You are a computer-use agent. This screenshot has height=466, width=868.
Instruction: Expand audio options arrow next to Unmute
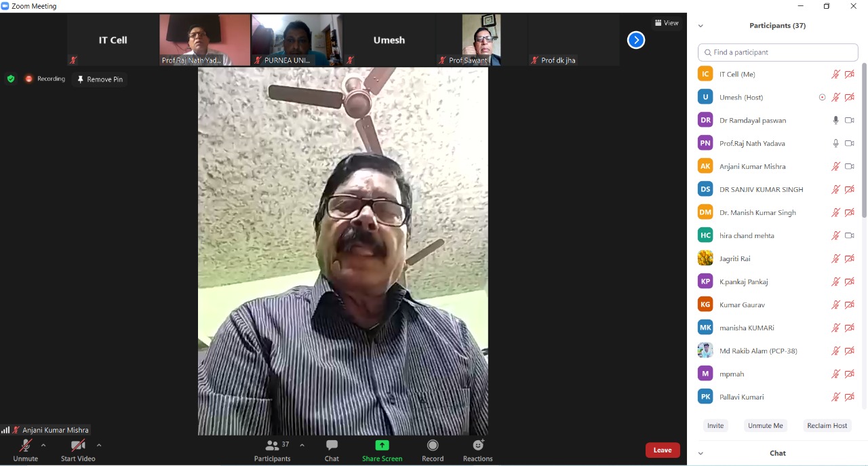click(x=43, y=446)
